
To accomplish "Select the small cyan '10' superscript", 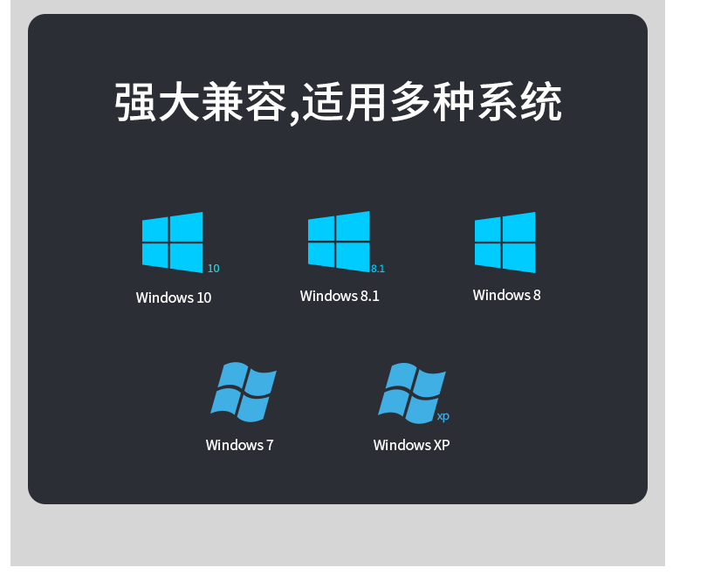I will 214,269.
